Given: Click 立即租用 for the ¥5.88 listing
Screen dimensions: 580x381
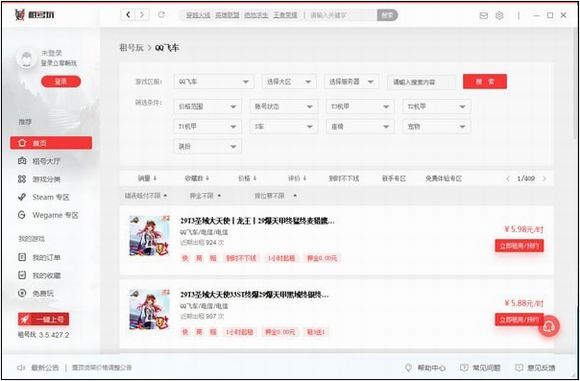Looking at the screenshot, I should pyautogui.click(x=519, y=320).
